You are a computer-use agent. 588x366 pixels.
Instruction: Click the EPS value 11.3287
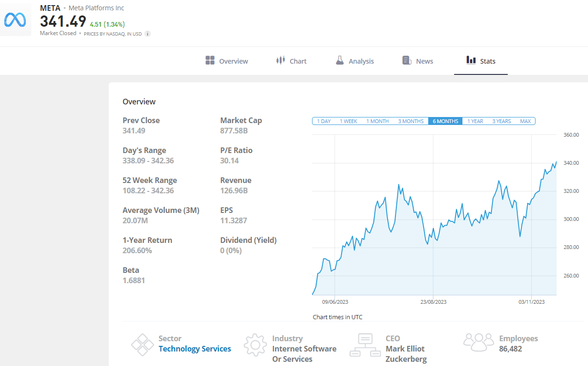(x=234, y=220)
